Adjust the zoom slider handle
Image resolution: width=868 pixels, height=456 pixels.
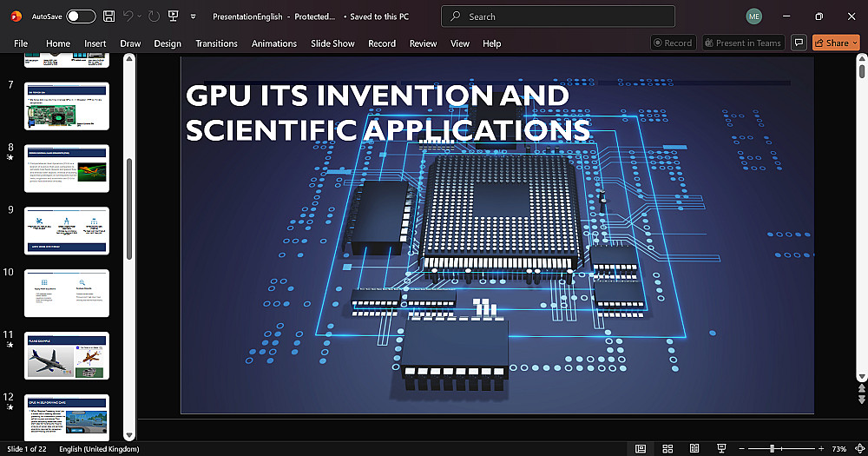[773, 448]
